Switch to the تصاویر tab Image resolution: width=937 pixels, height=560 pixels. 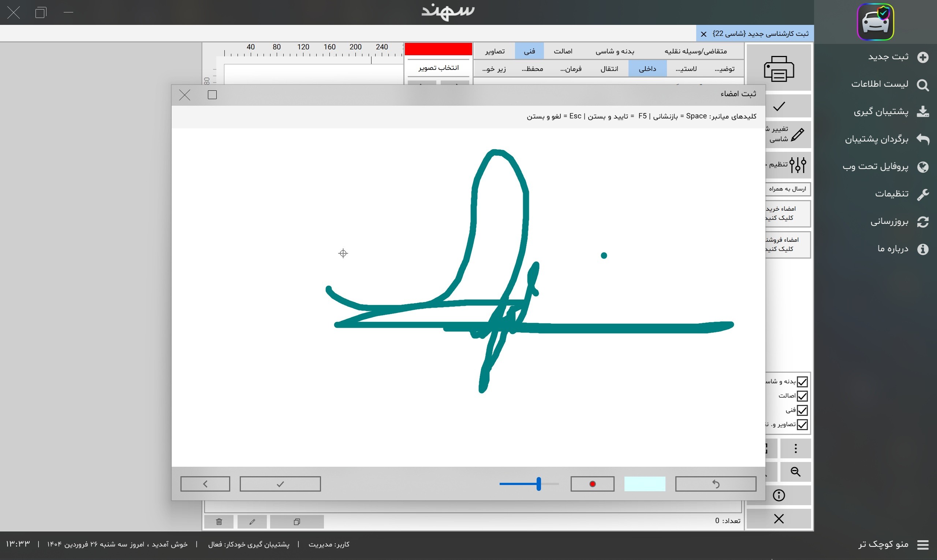(494, 51)
